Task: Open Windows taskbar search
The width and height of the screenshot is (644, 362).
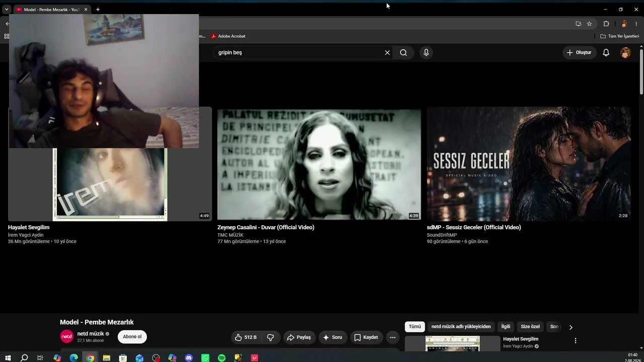Action: (x=24, y=358)
